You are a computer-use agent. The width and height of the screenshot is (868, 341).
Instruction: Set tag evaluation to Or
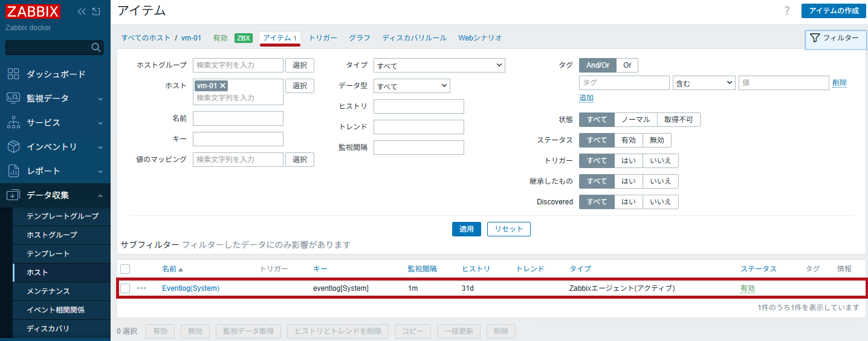pyautogui.click(x=627, y=65)
